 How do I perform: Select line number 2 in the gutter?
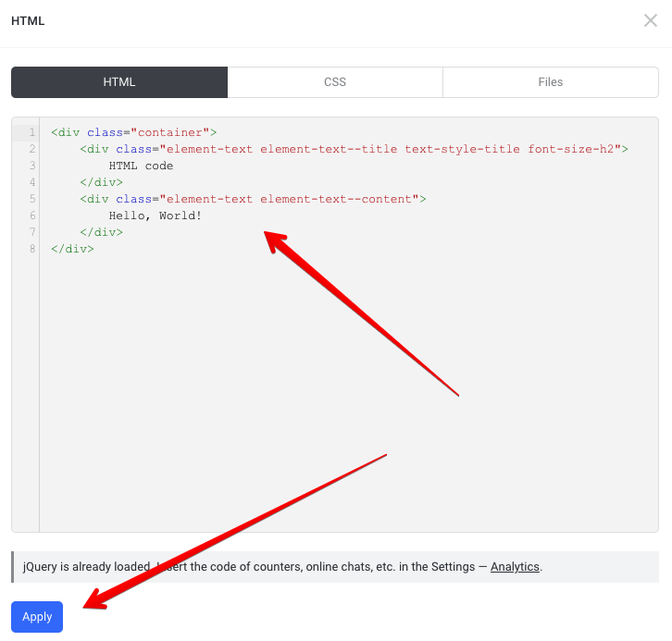tap(31, 149)
